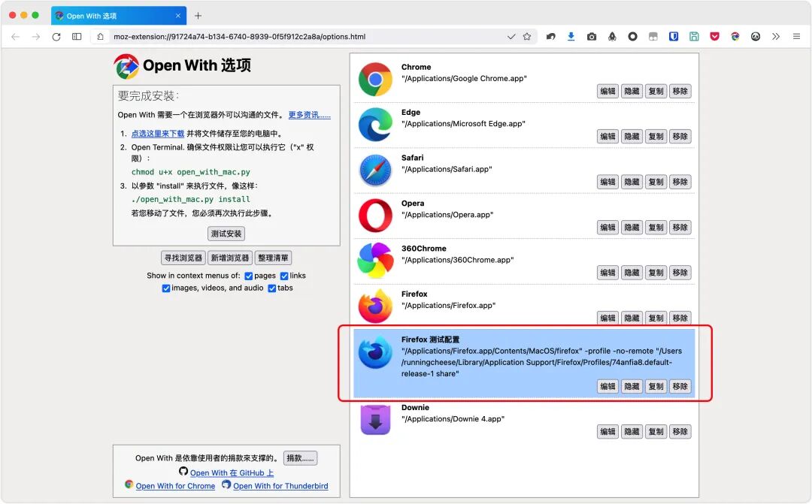Click the Safari compass icon in list

375,171
